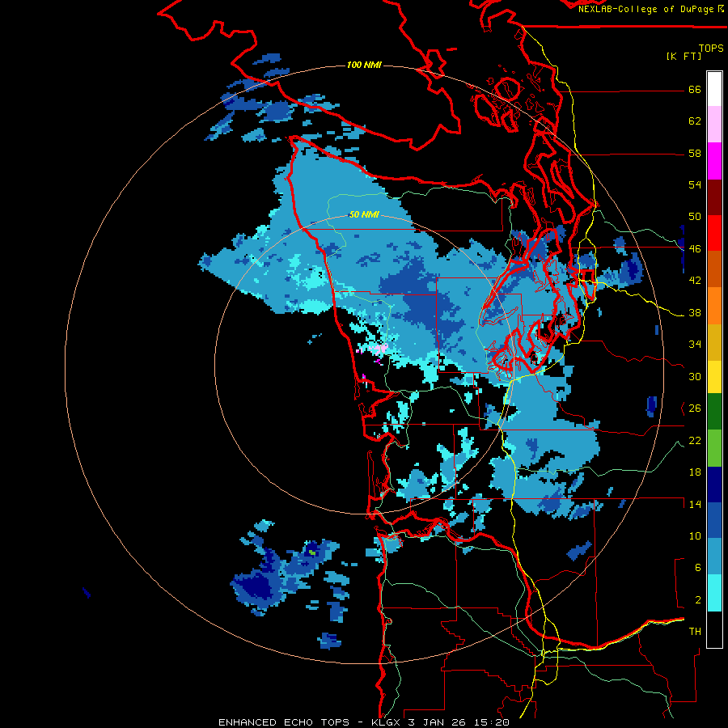Select the dark green legend swatch
The width and height of the screenshot is (728, 728).
[714, 412]
